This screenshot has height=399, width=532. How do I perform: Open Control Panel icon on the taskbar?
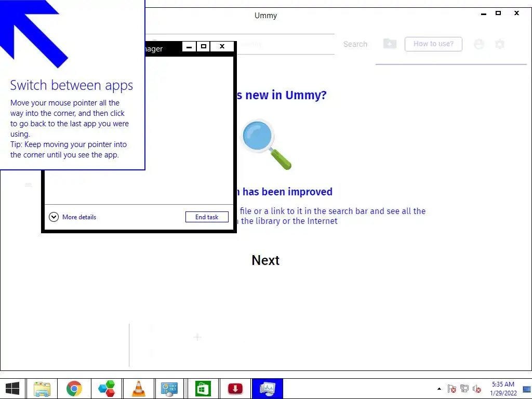[169, 389]
